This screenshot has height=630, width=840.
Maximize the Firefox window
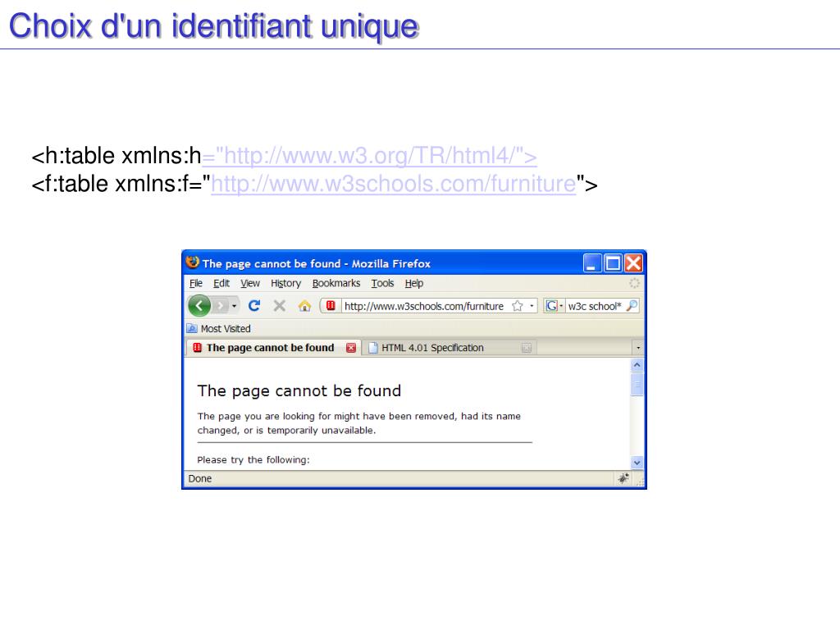tap(612, 263)
